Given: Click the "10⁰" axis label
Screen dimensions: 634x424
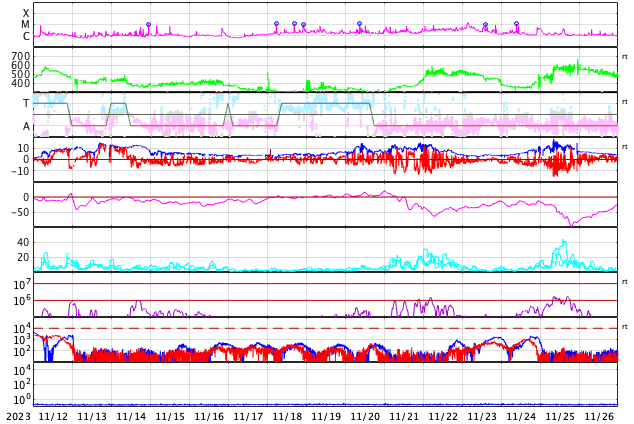Looking at the screenshot, I should [x=22, y=400].
